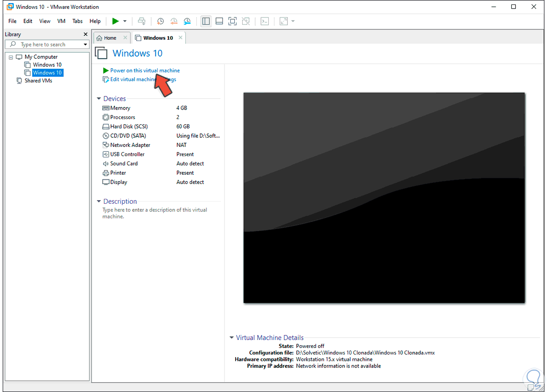The height and width of the screenshot is (392, 548).
Task: Click the Edit virtual machine settings icon
Action: tap(106, 79)
